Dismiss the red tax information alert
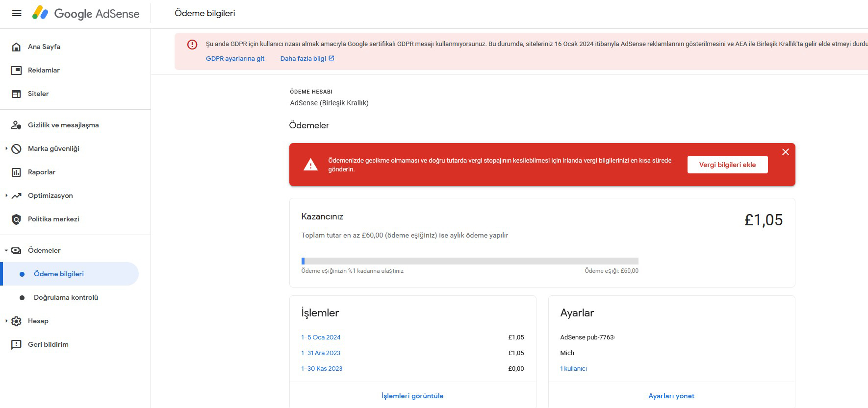This screenshot has height=408, width=868. coord(786,152)
